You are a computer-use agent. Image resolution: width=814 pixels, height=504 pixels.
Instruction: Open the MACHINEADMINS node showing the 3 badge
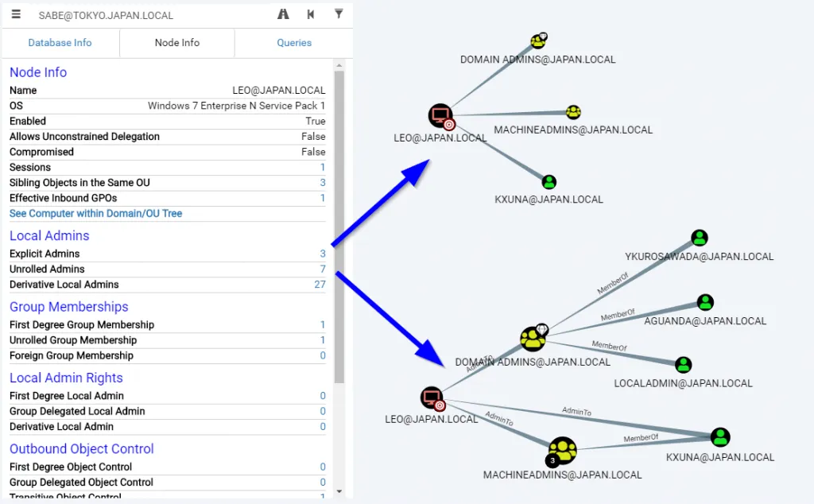tap(562, 450)
